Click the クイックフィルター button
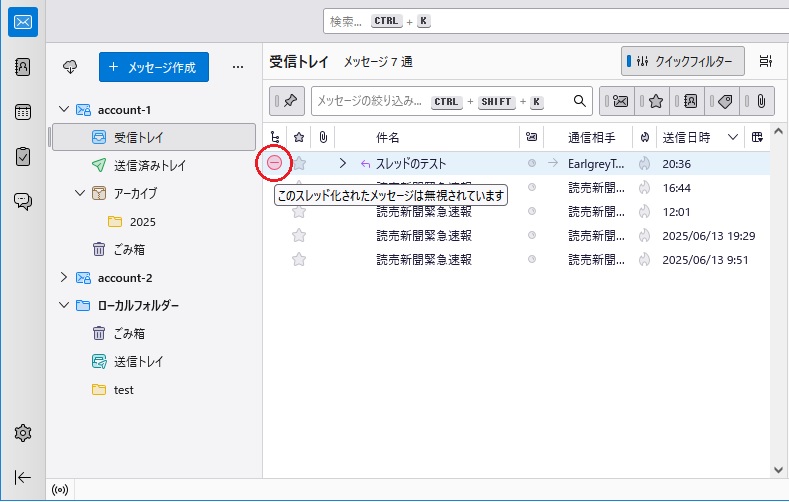The image size is (789, 502). click(684, 61)
